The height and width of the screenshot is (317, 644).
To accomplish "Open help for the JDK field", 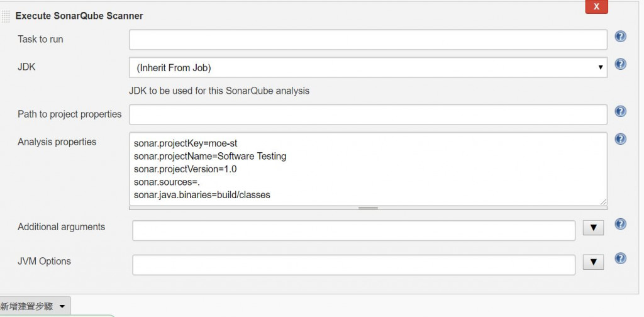I will (x=620, y=64).
